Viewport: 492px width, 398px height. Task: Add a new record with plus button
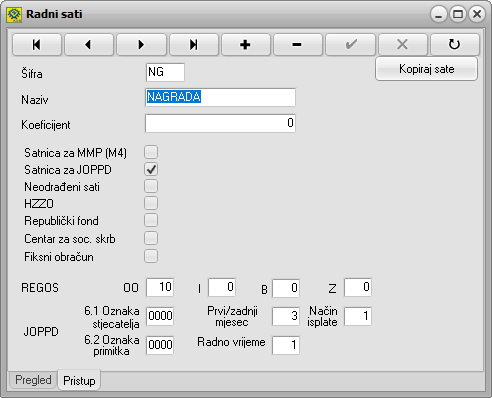coord(246,44)
